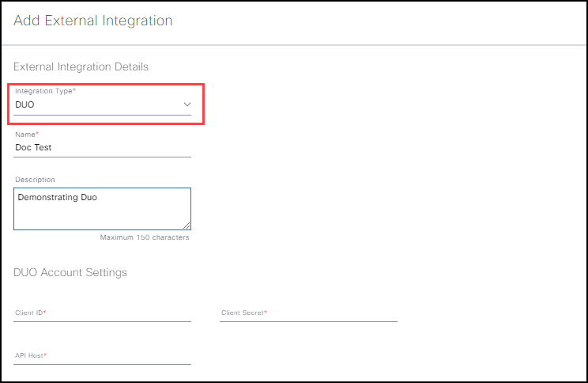Viewport: 588px width, 383px height.
Task: Click the Name label above Doc Test
Action: (x=25, y=135)
